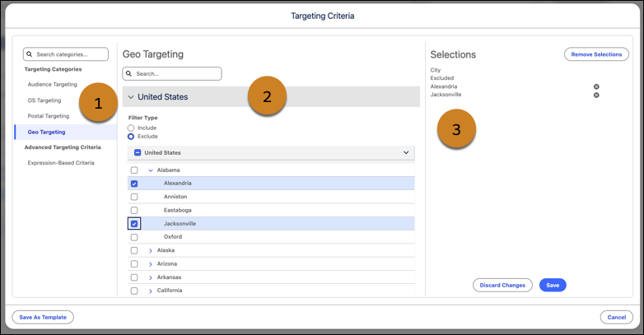Click the magnifier icon in Search categories
This screenshot has height=335, width=644.
click(x=30, y=54)
